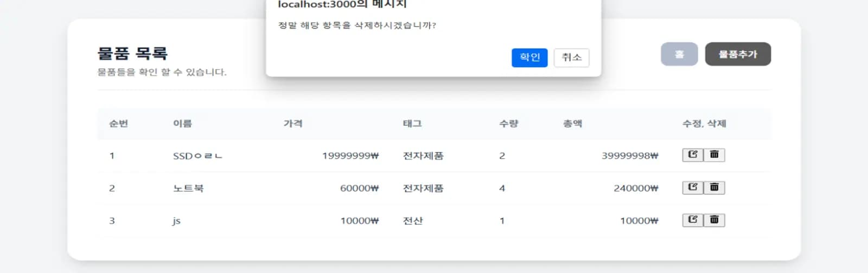Select the 이름 column header

pos(182,123)
